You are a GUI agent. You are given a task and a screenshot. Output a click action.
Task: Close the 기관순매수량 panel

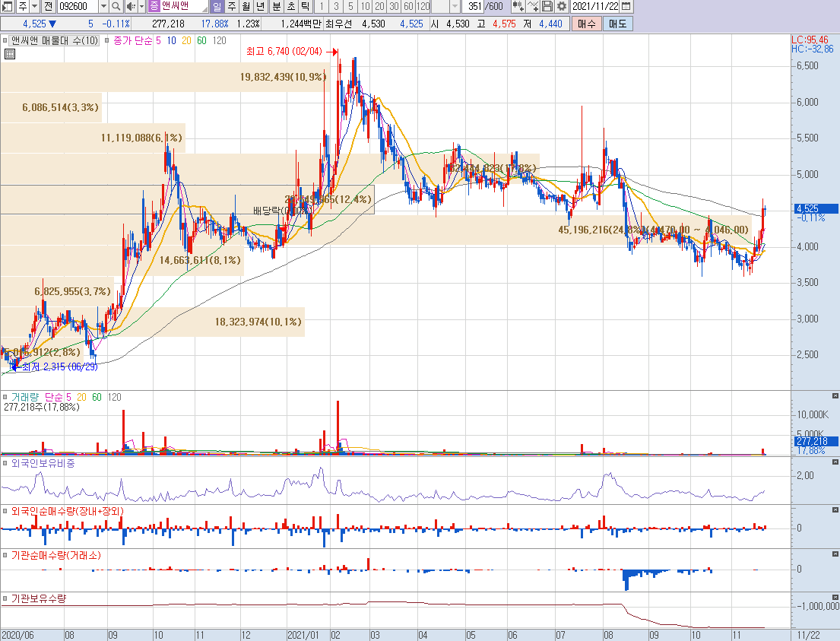click(x=835, y=554)
